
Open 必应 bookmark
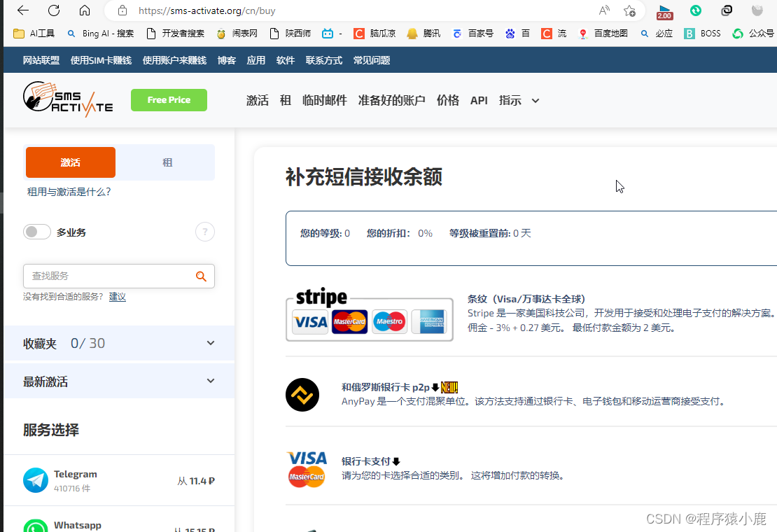(x=657, y=33)
